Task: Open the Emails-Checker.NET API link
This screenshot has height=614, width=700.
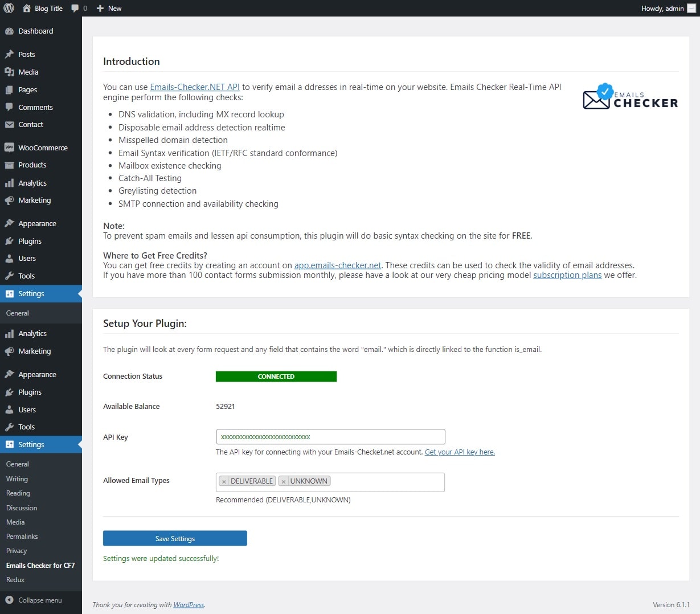Action: pyautogui.click(x=195, y=87)
